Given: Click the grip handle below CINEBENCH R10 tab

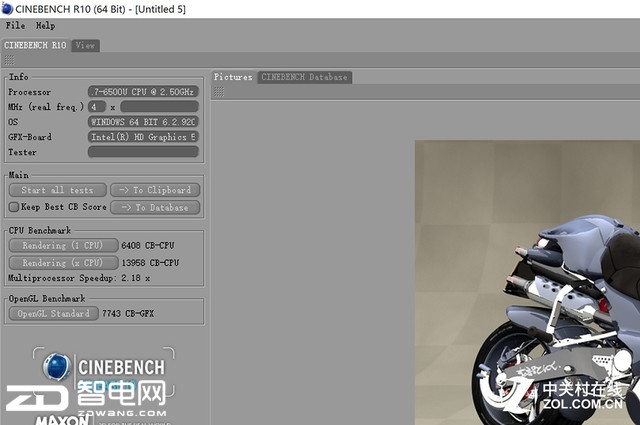Looking at the screenshot, I should click(x=9, y=60).
